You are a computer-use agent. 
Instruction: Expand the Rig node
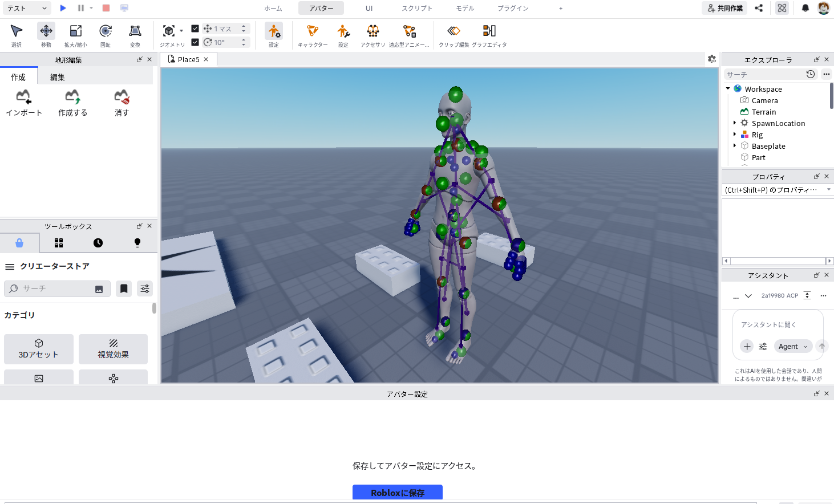click(735, 134)
